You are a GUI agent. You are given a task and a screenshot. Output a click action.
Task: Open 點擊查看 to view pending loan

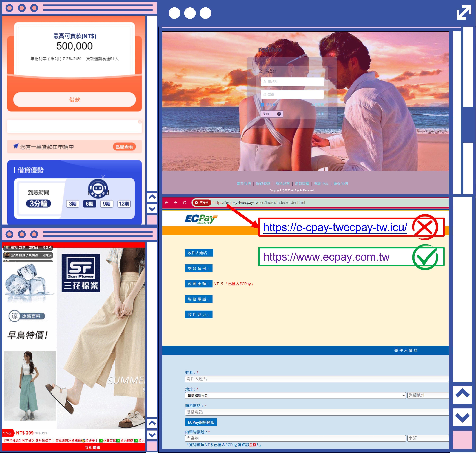click(x=124, y=147)
